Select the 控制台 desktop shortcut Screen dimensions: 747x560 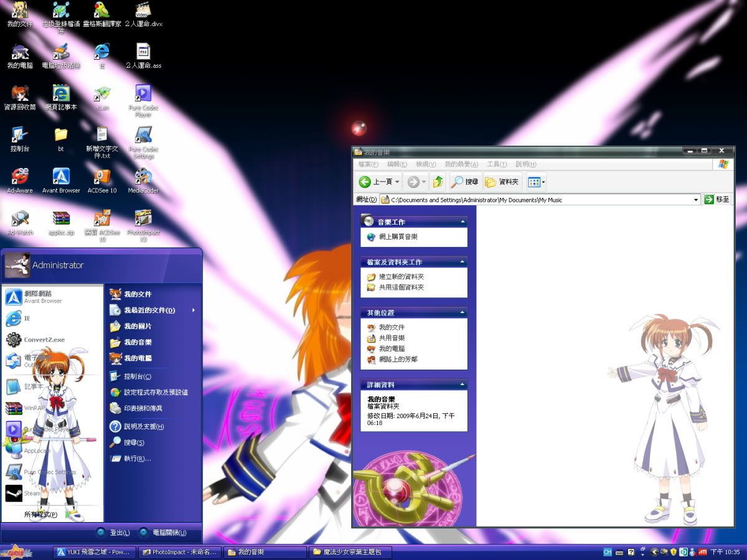pyautogui.click(x=20, y=139)
